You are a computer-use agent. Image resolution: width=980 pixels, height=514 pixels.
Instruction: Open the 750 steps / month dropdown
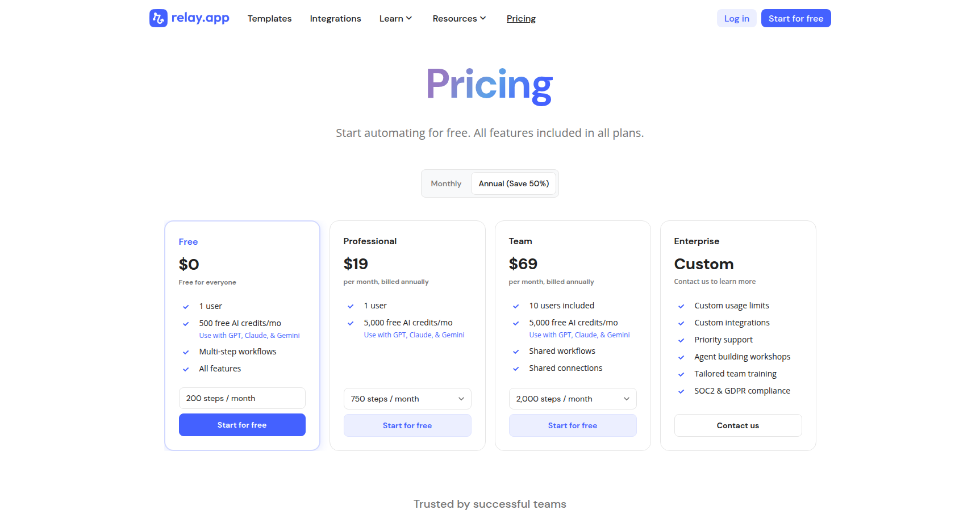click(407, 399)
